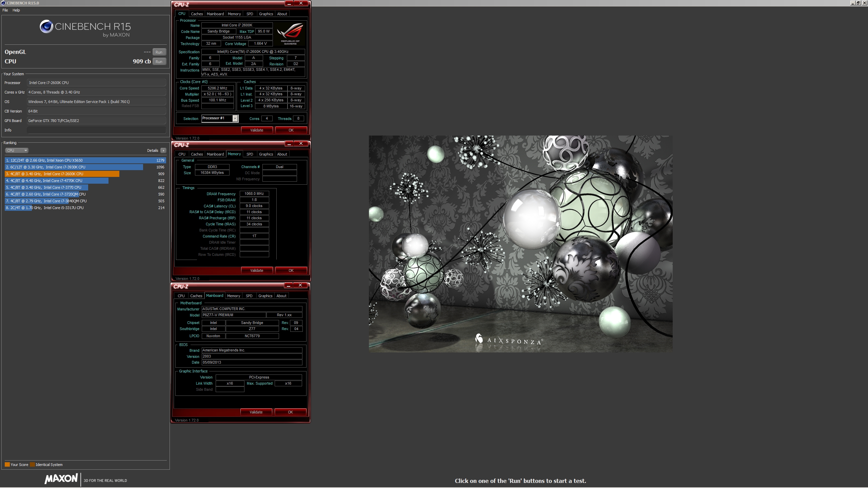
Task: Open About tab in bottom CPU-Z window
Action: pos(281,296)
